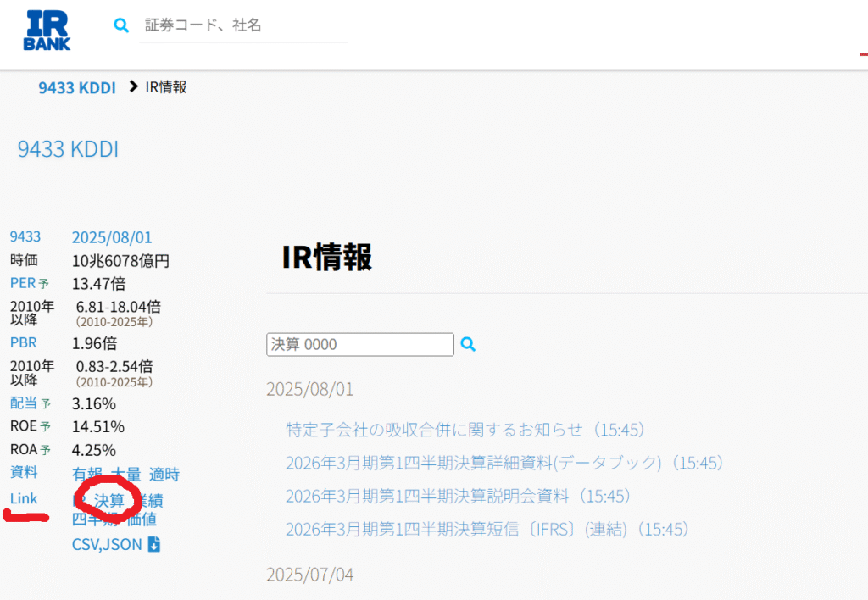Click the 4.25% ROA value
This screenshot has height=600, width=868.
coord(93,450)
